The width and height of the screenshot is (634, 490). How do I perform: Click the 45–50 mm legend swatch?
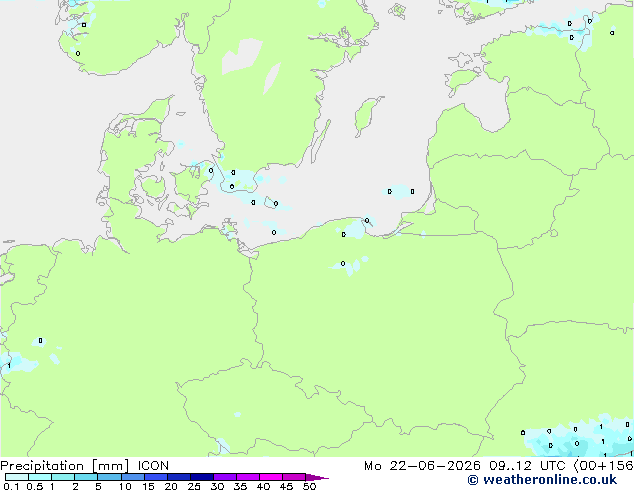click(x=294, y=477)
